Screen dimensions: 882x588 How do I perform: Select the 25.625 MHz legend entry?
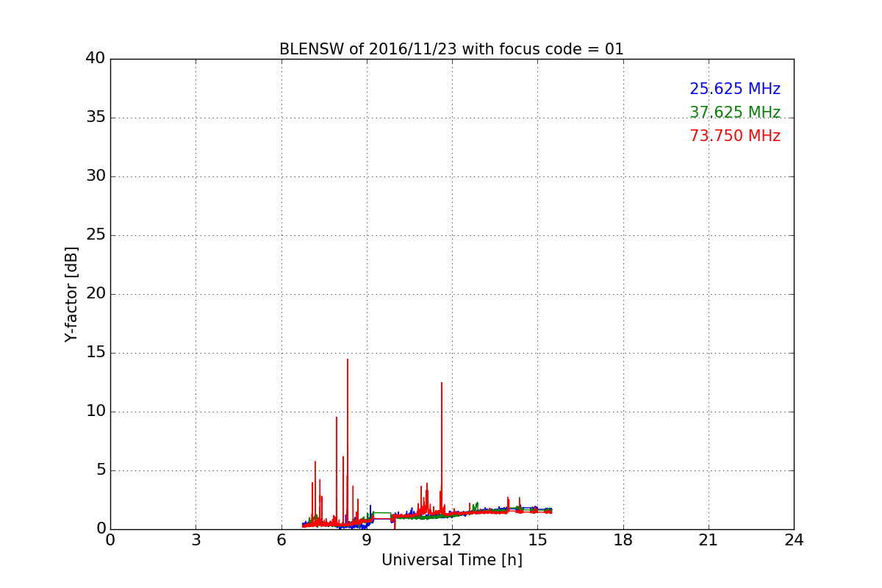coord(735,89)
